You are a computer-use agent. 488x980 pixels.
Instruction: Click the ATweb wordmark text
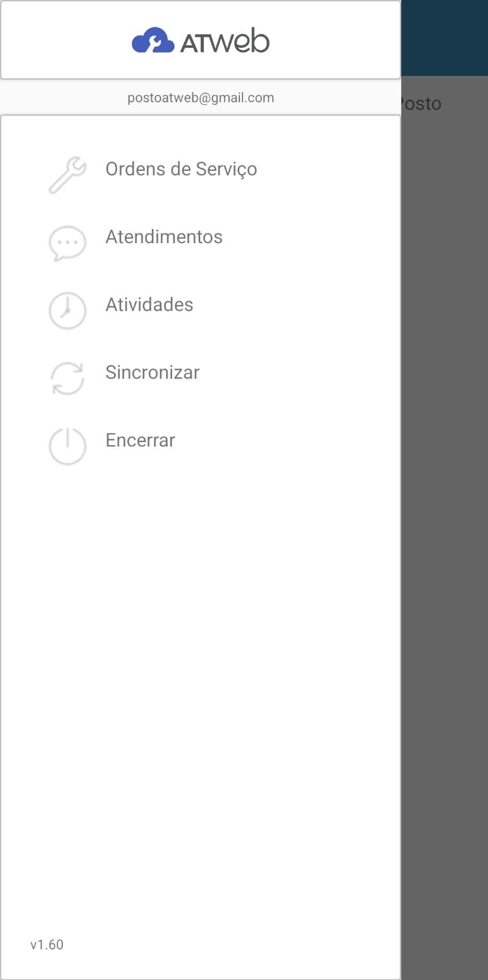(225, 42)
